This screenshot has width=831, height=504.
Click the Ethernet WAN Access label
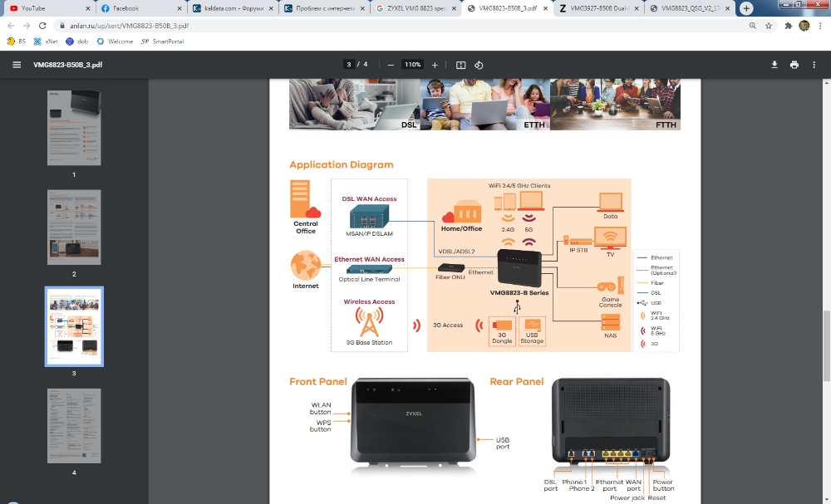370,259
